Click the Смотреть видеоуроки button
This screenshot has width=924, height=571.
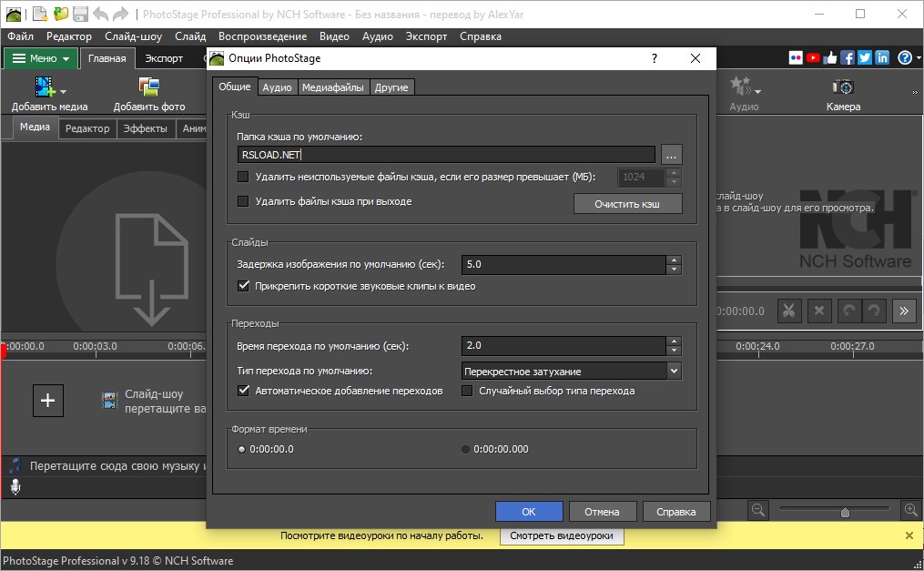click(x=561, y=535)
